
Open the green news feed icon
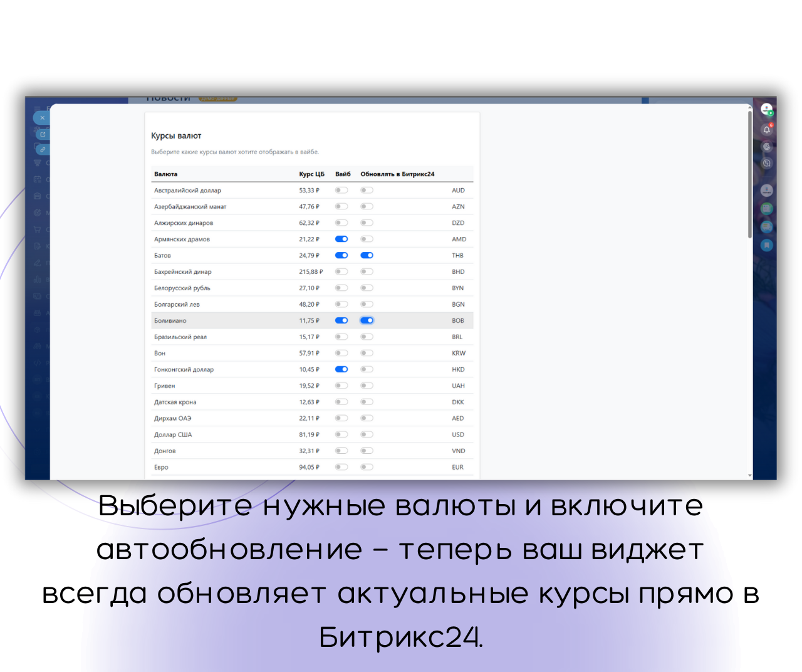click(x=767, y=208)
